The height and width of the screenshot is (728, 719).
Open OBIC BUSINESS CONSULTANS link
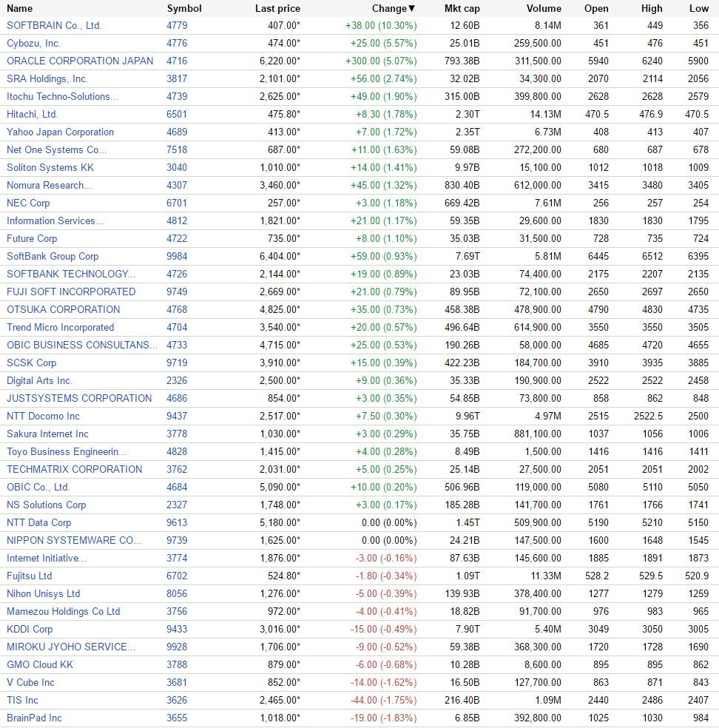(81, 345)
